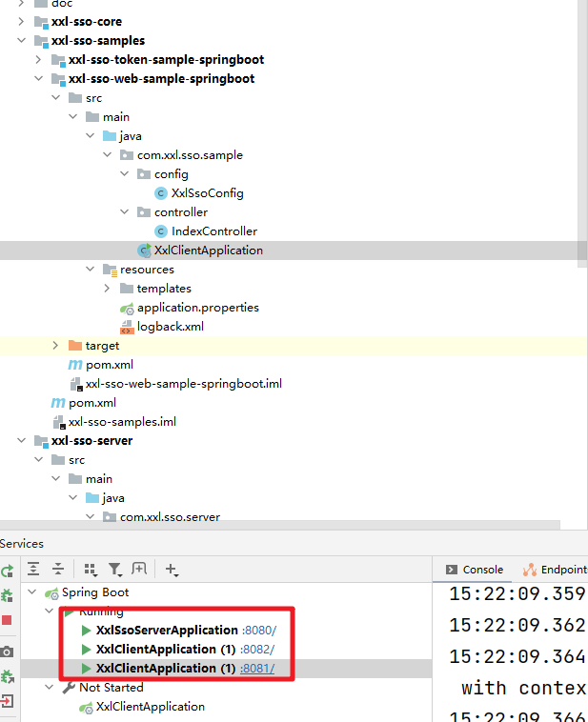This screenshot has height=722, width=588.
Task: Click Open in New Tab services icon
Action: (139, 570)
